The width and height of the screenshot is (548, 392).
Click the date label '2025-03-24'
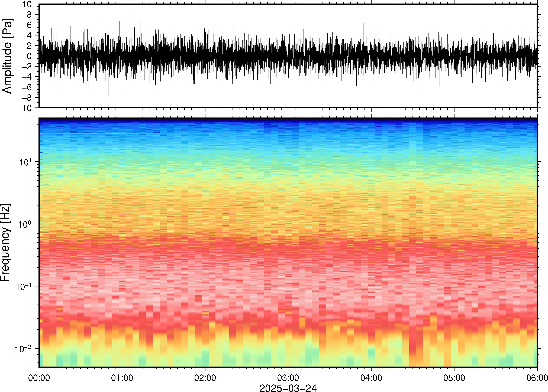288,388
